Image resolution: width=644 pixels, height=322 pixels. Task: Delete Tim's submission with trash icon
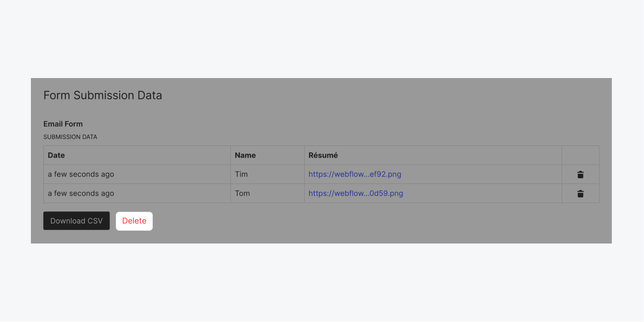tap(580, 175)
